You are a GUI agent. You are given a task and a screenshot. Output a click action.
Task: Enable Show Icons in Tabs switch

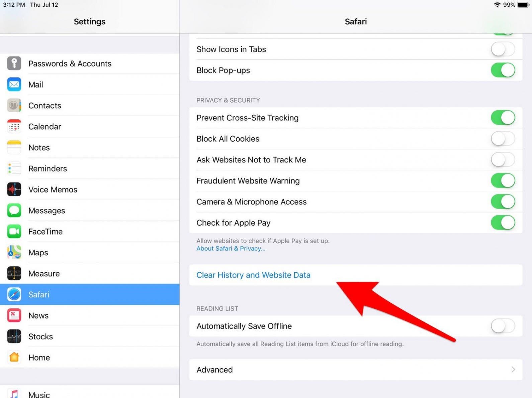click(503, 49)
